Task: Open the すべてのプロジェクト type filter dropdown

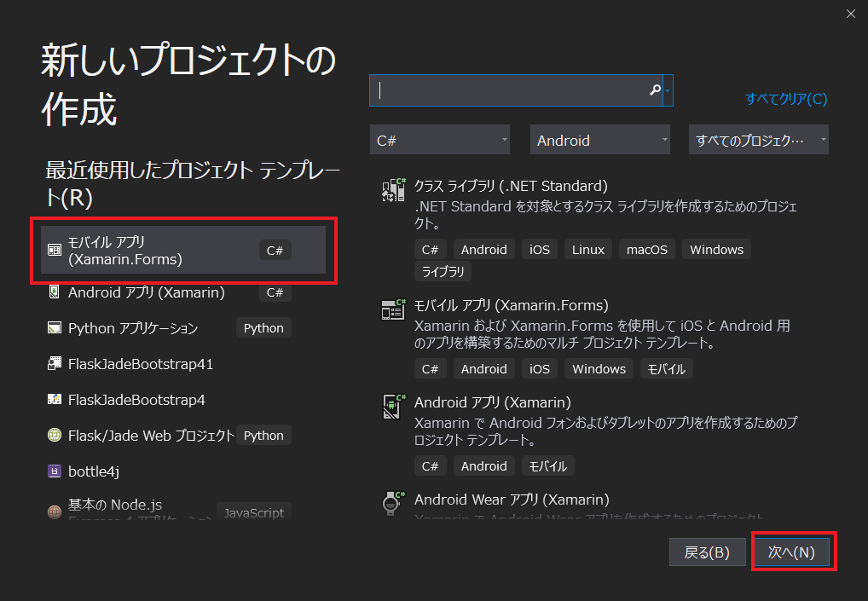Action: [758, 140]
